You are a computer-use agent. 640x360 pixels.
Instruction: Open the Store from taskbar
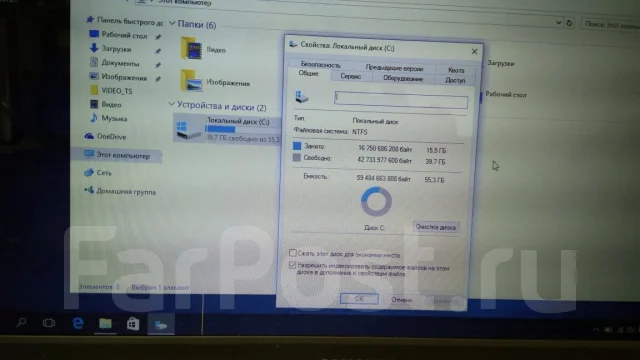point(133,324)
